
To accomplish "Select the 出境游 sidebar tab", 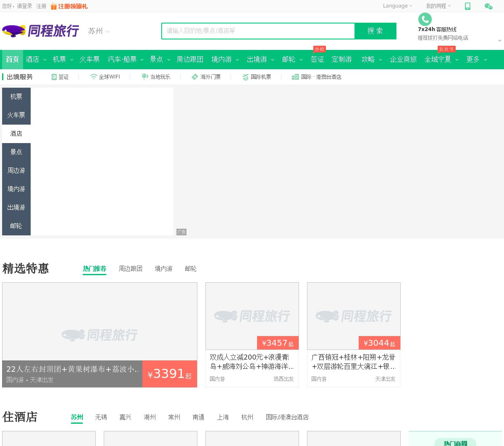I will pyautogui.click(x=16, y=208).
